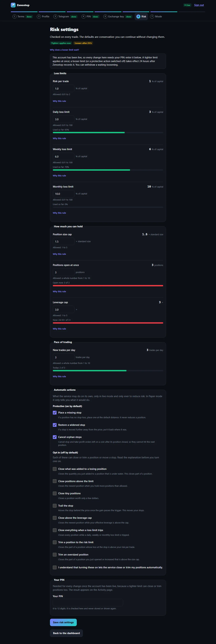This screenshot has width=216, height=644.
Task: Enable 'Trim an oversized position'
Action: tap(55, 554)
